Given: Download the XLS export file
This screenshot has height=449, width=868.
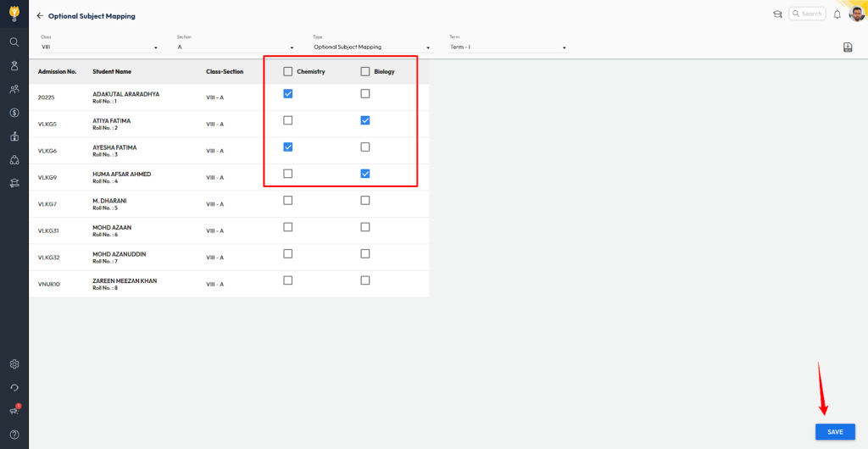Looking at the screenshot, I should point(848,47).
